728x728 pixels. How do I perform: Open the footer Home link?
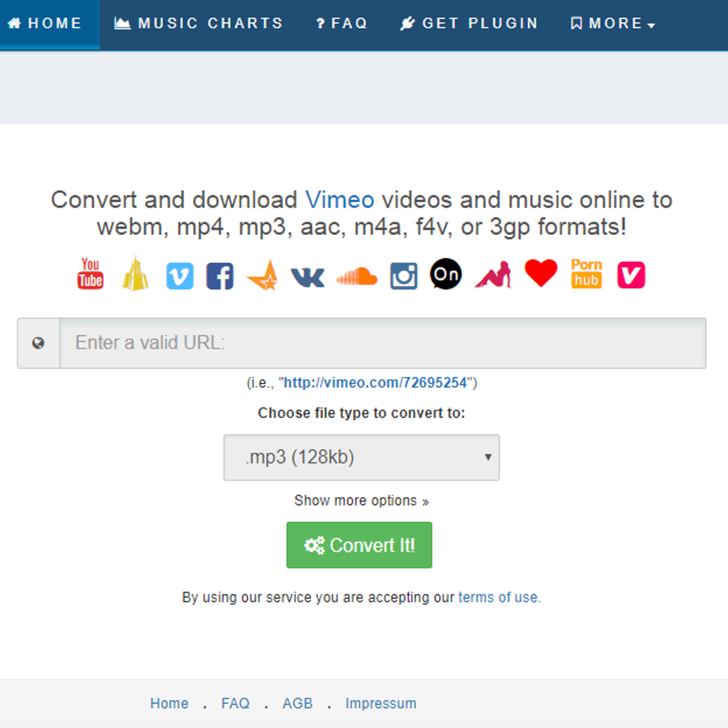[169, 703]
